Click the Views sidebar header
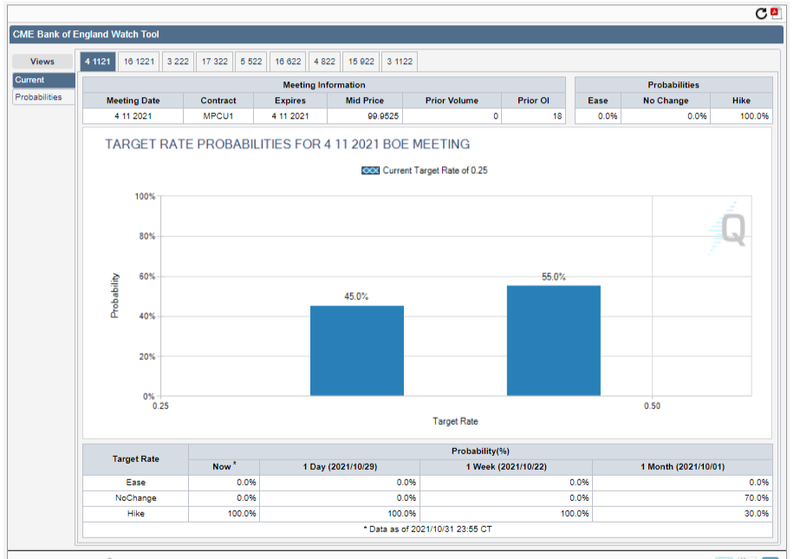 [42, 62]
